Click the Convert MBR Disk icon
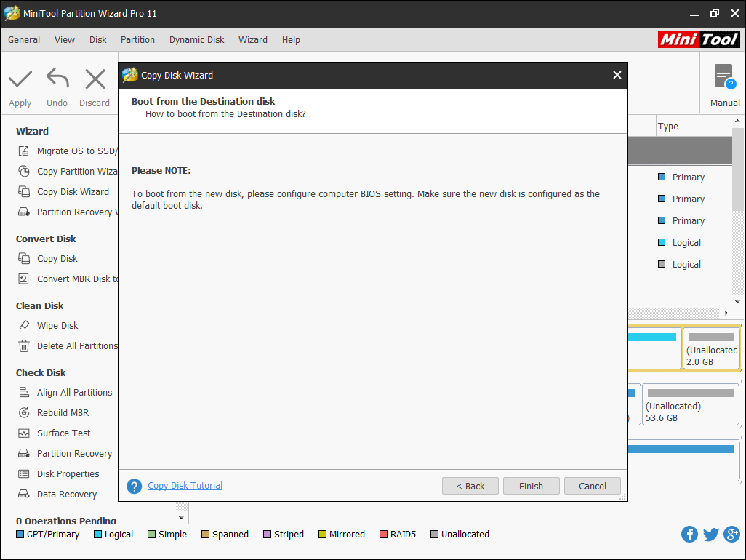Viewport: 746px width, 560px height. click(24, 279)
